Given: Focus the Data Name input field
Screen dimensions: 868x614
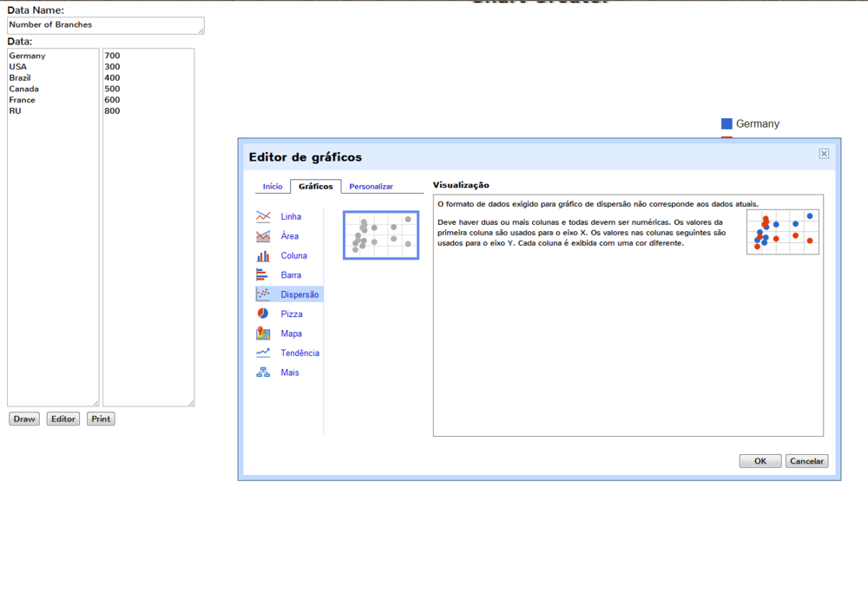Looking at the screenshot, I should [x=105, y=25].
